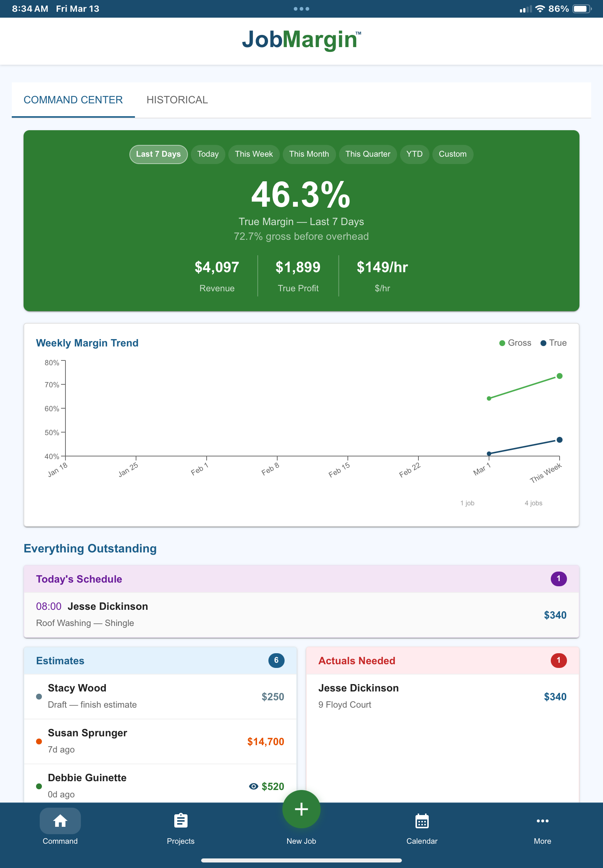Choose the This Quarter filter pill
This screenshot has height=868, width=603.
[368, 154]
